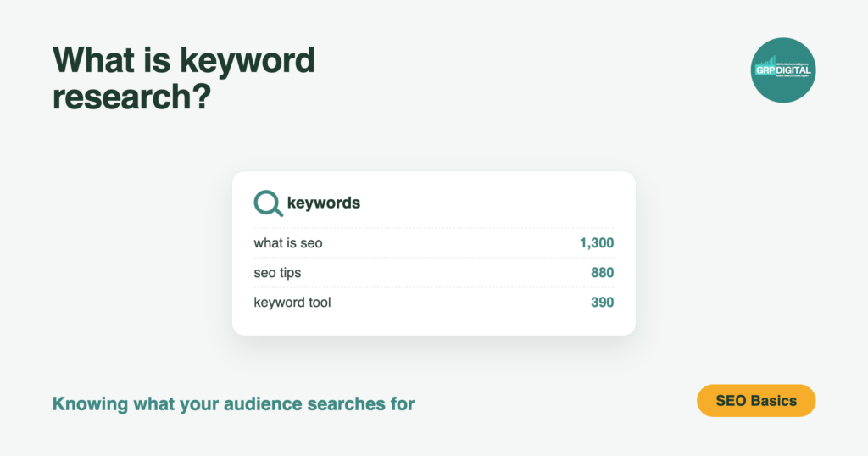Screen dimensions: 868x456
Task: Click the "keywords" search label
Action: (324, 203)
